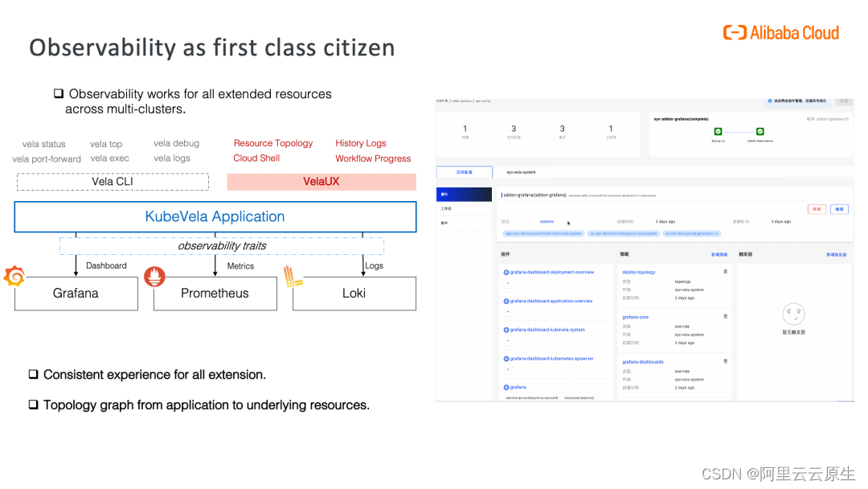Expand traits under grafana-dashboard-application-overview
Image resolution: width=868 pixels, height=489 pixels.
tap(508, 312)
